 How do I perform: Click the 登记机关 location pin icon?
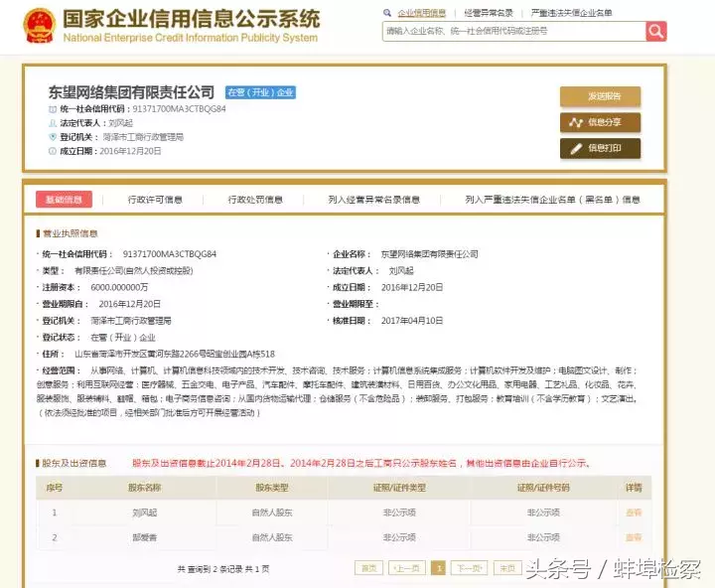coord(53,137)
